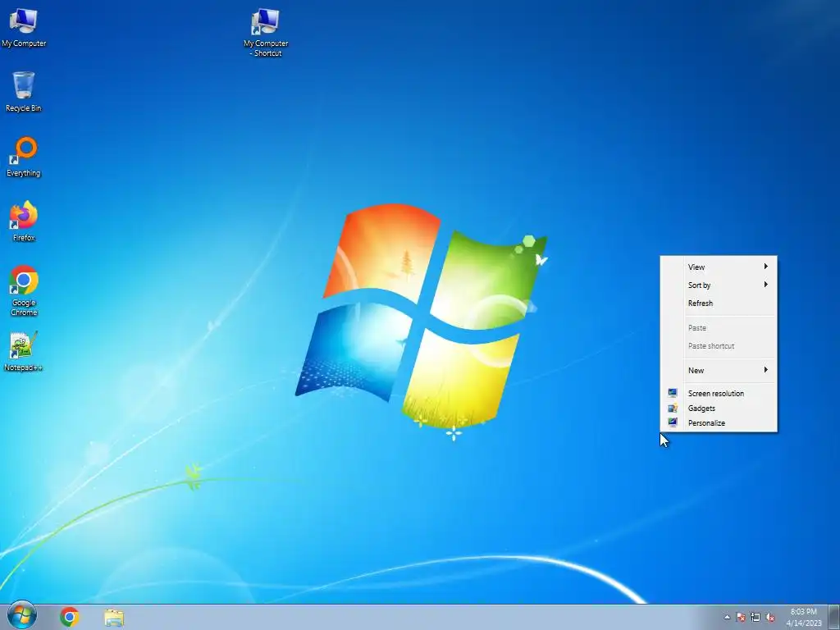Viewport: 840px width, 630px height.
Task: Open the muted volume tray icon
Action: tap(770, 617)
